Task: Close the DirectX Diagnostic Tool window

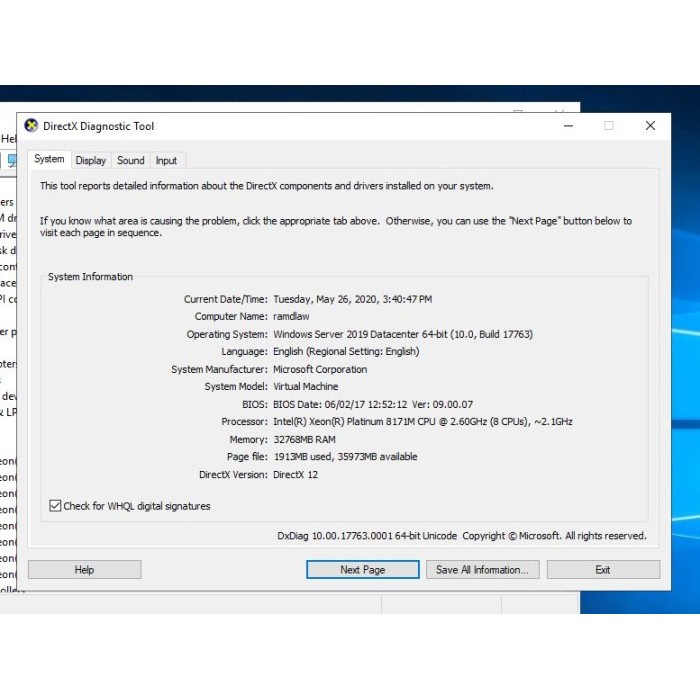Action: [650, 126]
